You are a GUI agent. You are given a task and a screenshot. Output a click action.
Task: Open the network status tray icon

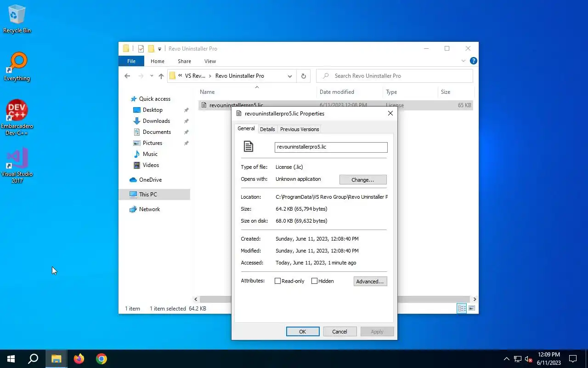518,359
